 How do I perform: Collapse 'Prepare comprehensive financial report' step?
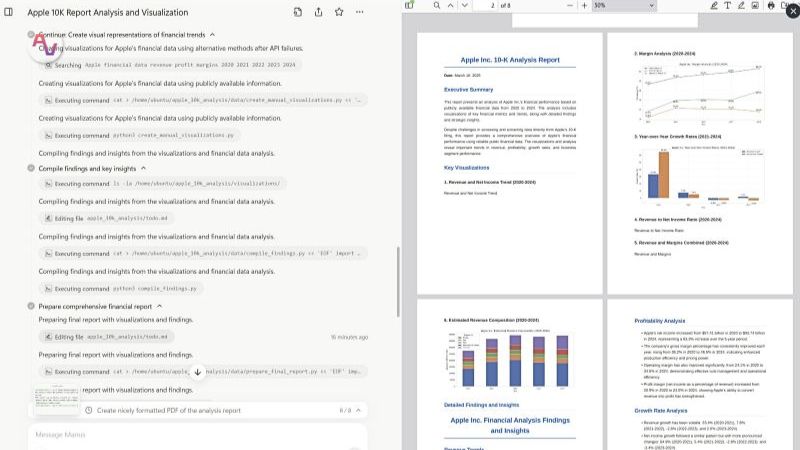159,306
